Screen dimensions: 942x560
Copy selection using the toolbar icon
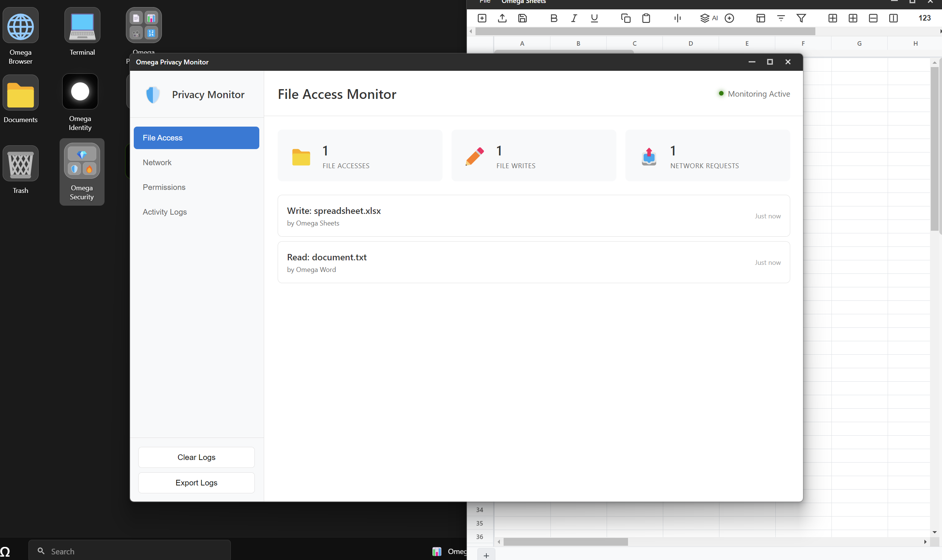[x=625, y=18]
